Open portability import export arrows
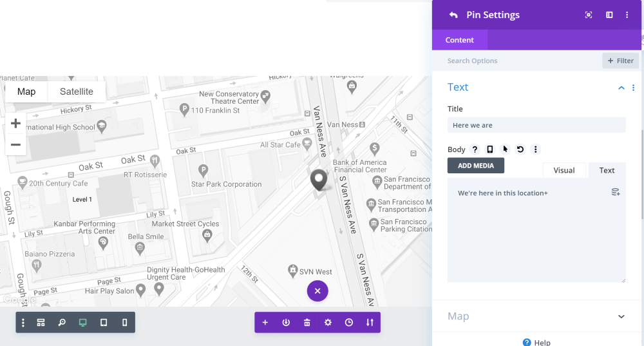Image resolution: width=644 pixels, height=346 pixels. tap(370, 323)
